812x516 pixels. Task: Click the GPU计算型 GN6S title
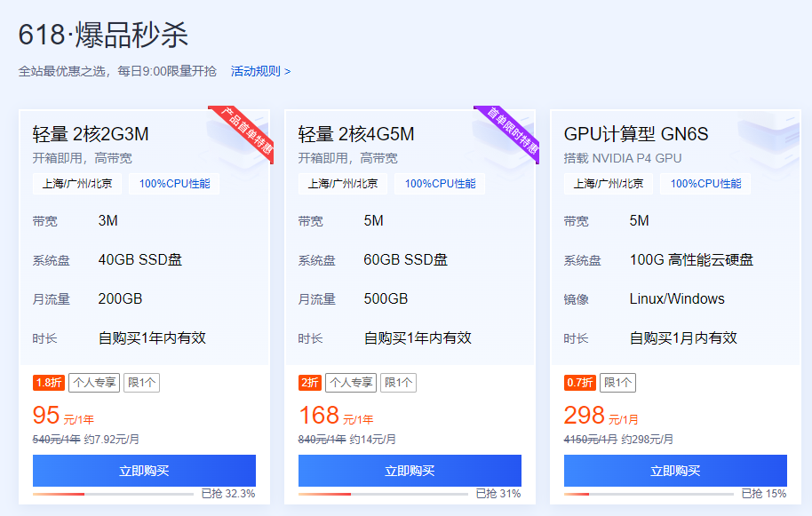[x=636, y=134]
